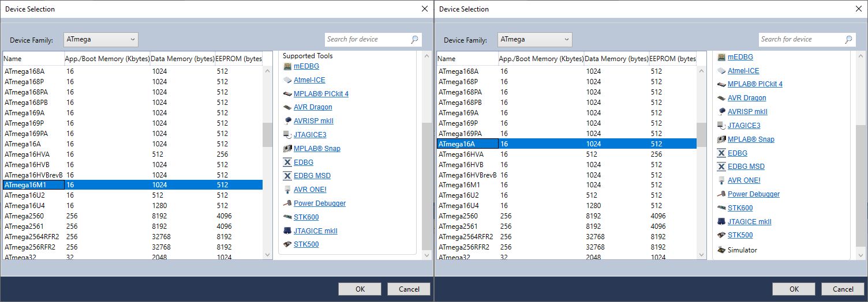The image size is (868, 302).
Task: Click JTAGICE3 icon in left window
Action: (287, 135)
